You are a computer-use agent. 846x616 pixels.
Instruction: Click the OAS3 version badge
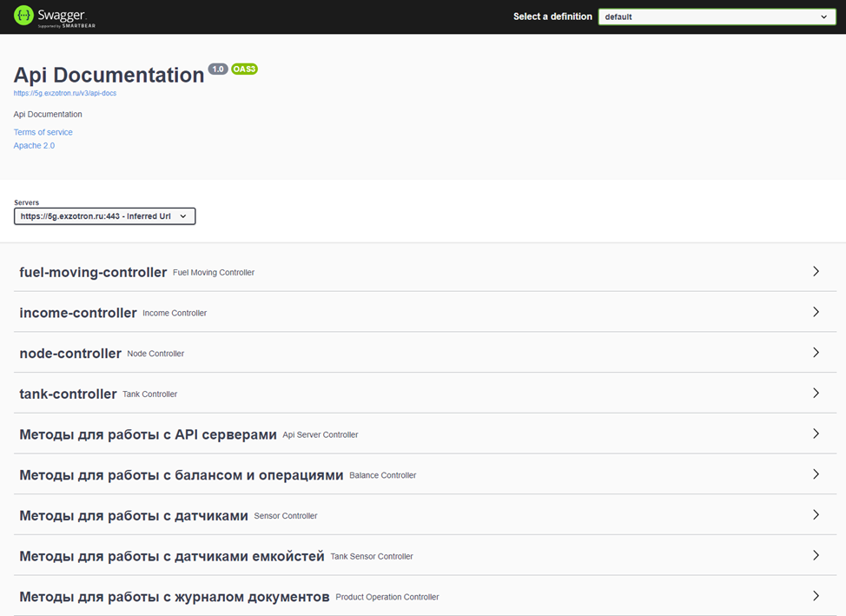tap(244, 70)
